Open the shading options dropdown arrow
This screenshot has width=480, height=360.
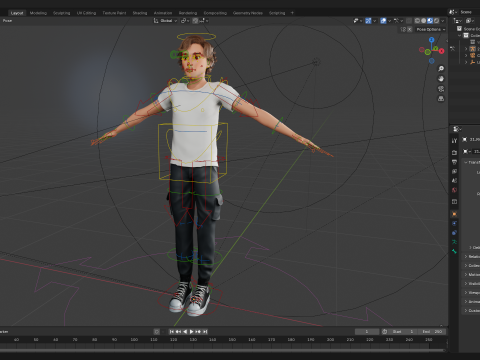[x=443, y=21]
